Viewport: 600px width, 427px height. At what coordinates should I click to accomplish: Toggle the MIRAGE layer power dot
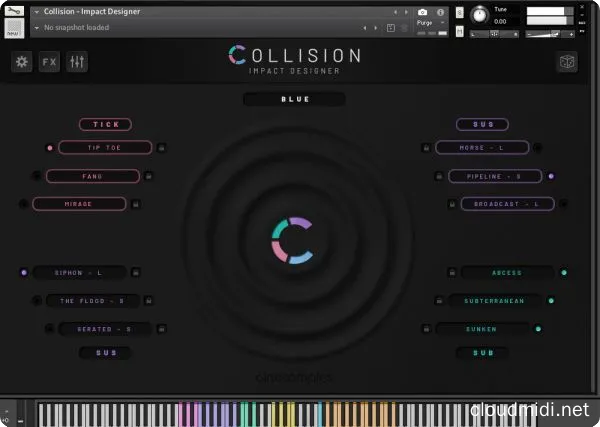(23, 204)
